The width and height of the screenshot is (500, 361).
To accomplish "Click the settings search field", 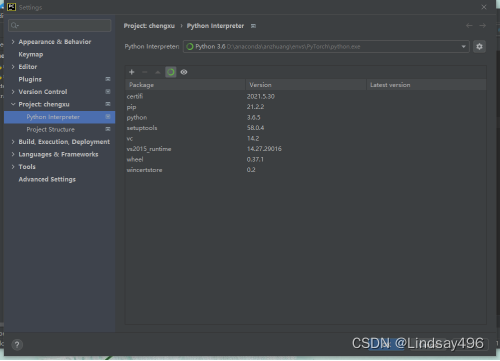I will pyautogui.click(x=60, y=25).
